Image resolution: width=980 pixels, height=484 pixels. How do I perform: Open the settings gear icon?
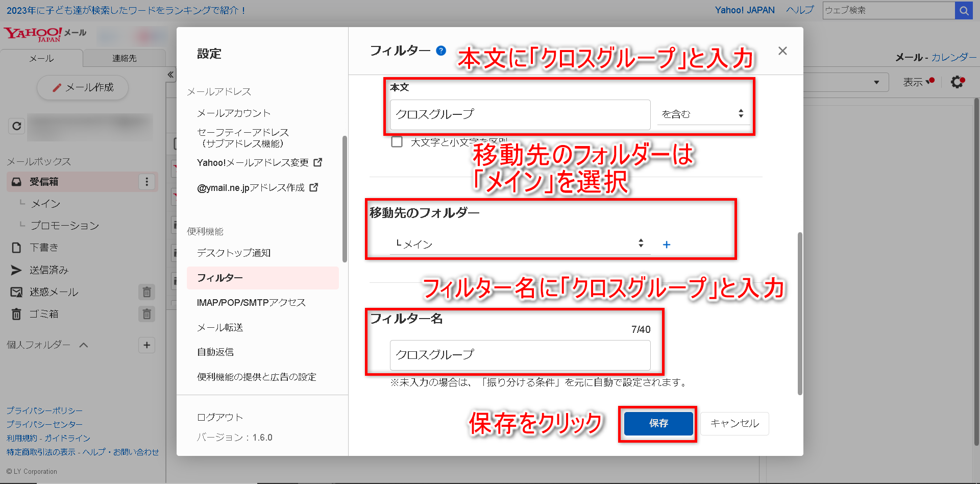[x=958, y=82]
